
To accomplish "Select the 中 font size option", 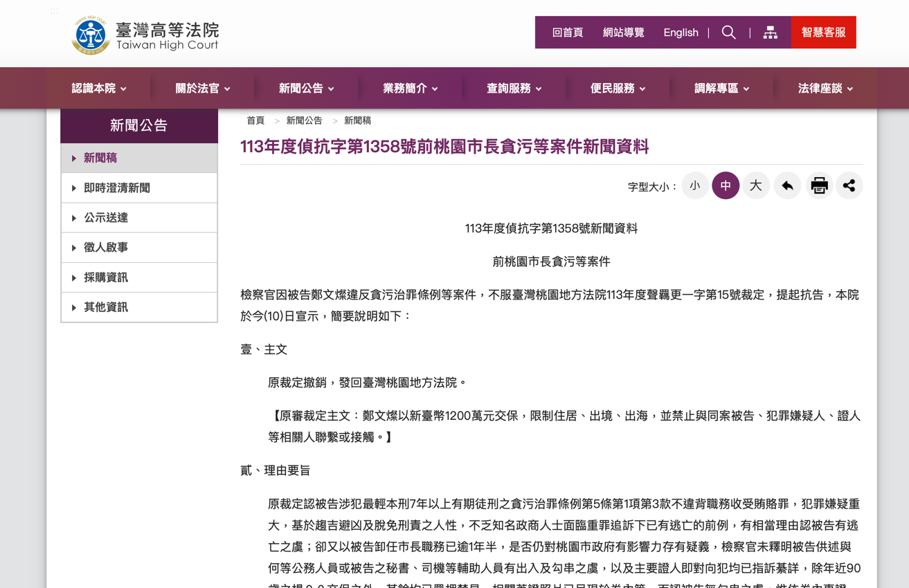I will pos(726,185).
